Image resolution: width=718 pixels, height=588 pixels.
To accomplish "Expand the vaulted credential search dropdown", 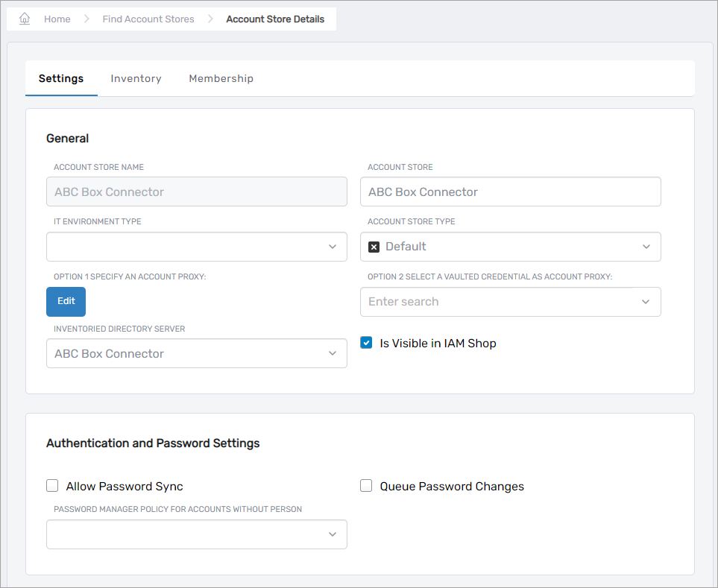I will (646, 302).
